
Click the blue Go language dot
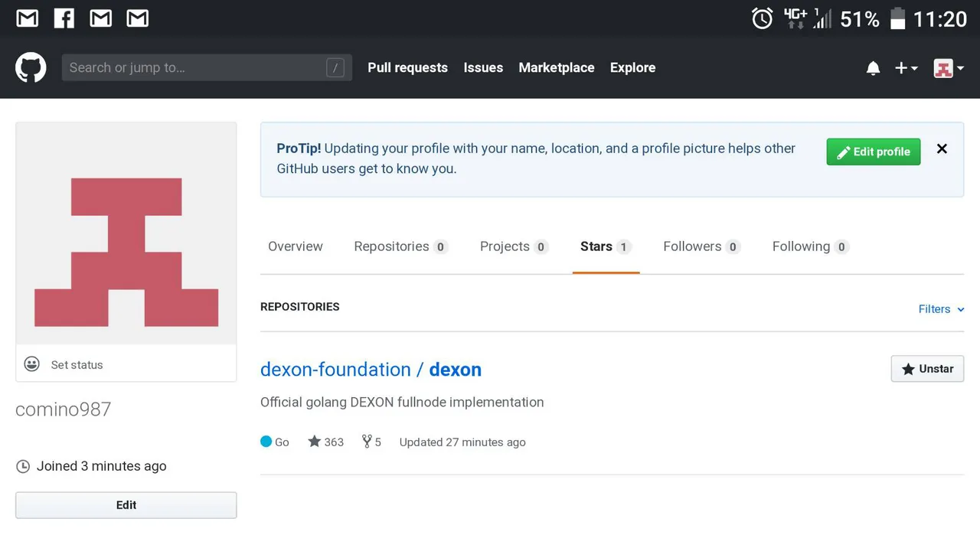pos(266,442)
